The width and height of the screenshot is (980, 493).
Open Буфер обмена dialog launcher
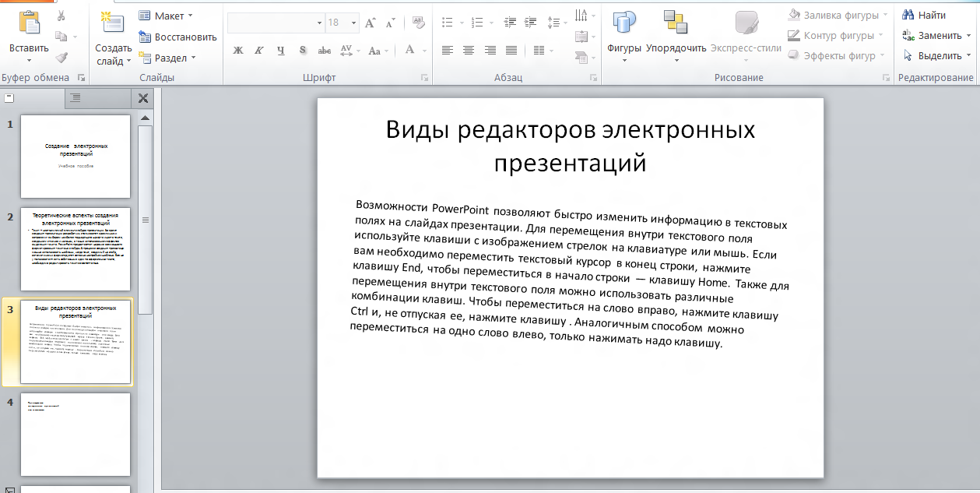pos(81,78)
